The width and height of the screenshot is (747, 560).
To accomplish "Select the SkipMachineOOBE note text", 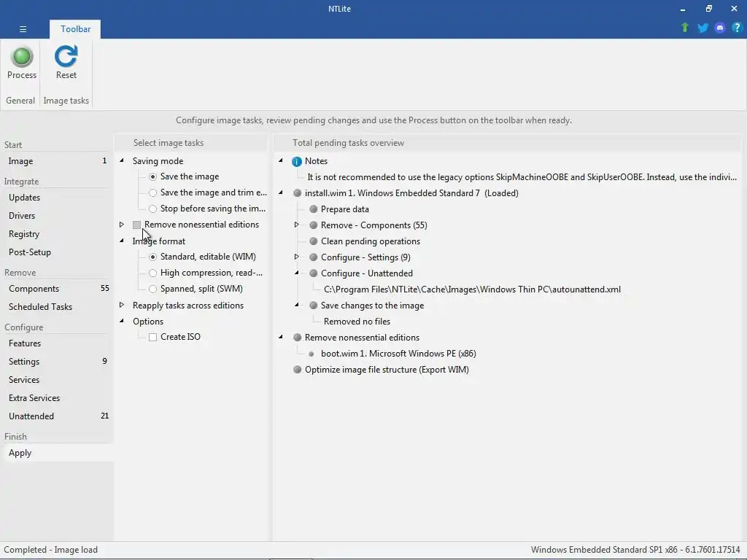I will [x=522, y=177].
